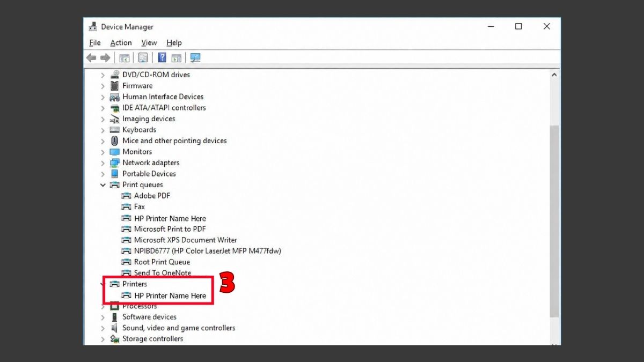
Task: Select the Firmware category icon
Action: [114, 86]
